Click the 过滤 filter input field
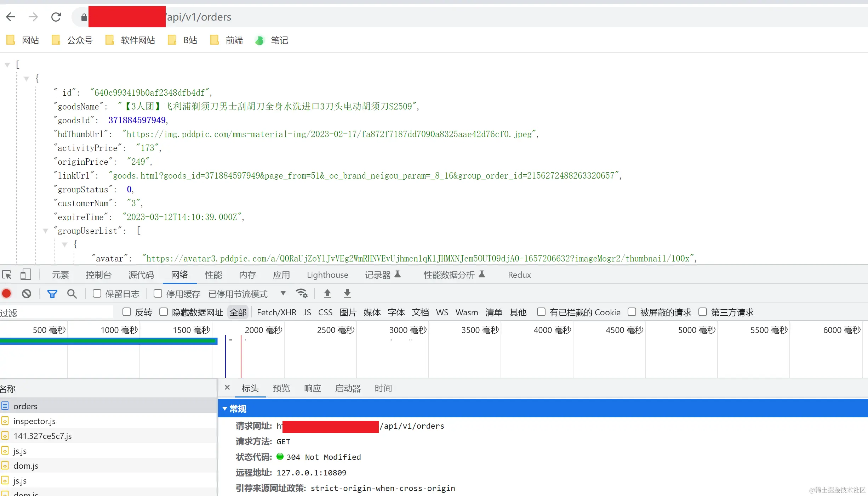This screenshot has height=496, width=868. 57,312
